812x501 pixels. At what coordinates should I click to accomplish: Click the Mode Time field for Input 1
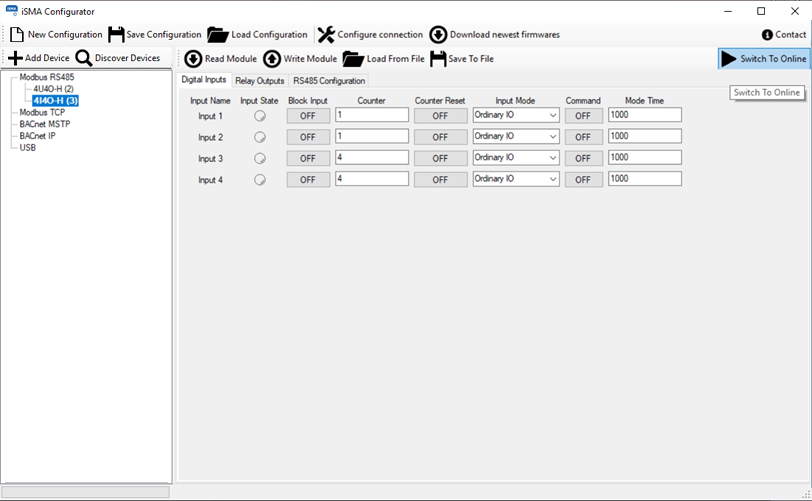click(x=644, y=116)
